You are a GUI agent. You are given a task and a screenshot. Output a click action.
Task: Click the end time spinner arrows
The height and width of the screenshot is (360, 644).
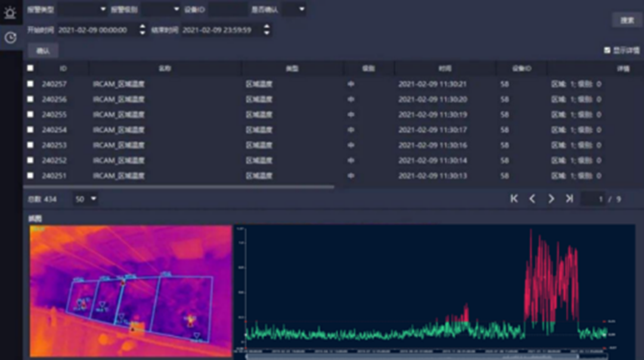[266, 30]
